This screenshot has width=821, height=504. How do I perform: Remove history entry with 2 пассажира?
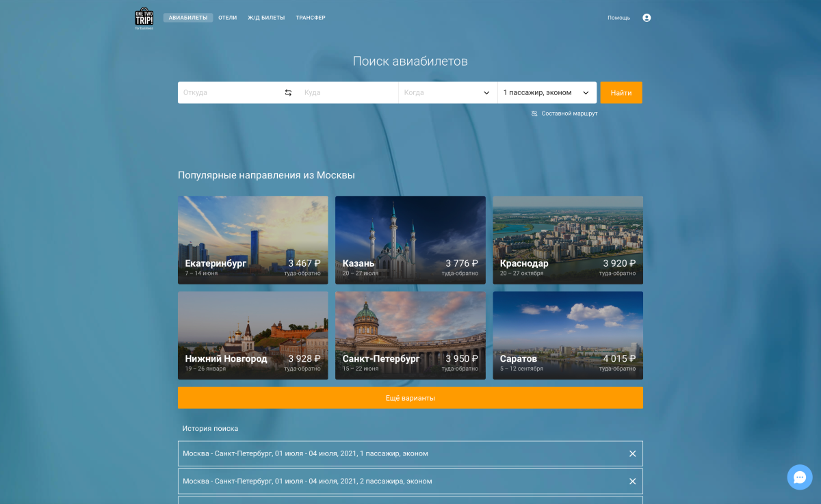(x=632, y=481)
